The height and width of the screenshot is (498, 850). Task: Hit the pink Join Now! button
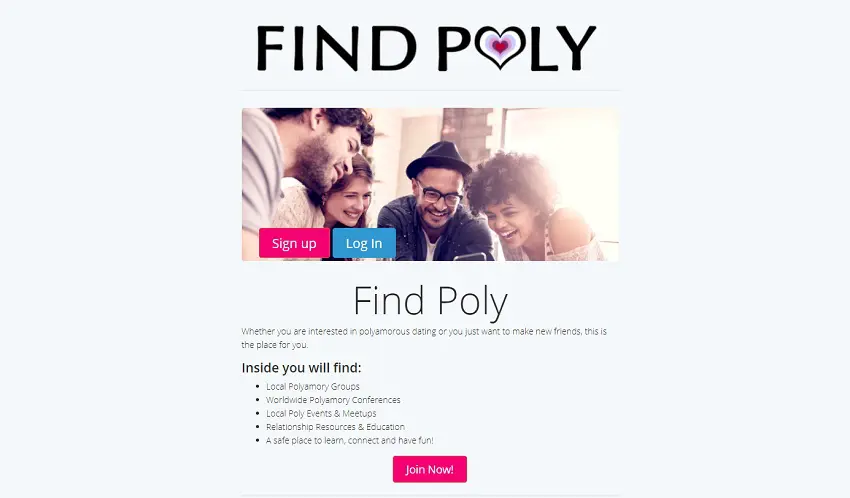(x=430, y=469)
